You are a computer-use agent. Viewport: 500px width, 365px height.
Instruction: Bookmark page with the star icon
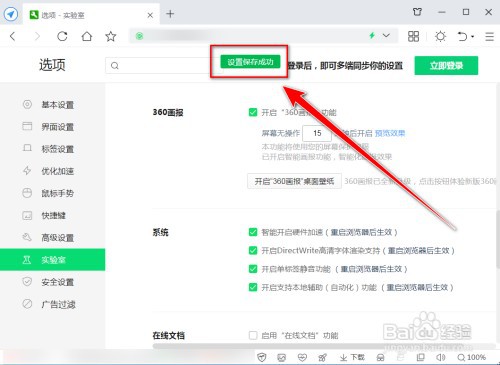coord(111,36)
